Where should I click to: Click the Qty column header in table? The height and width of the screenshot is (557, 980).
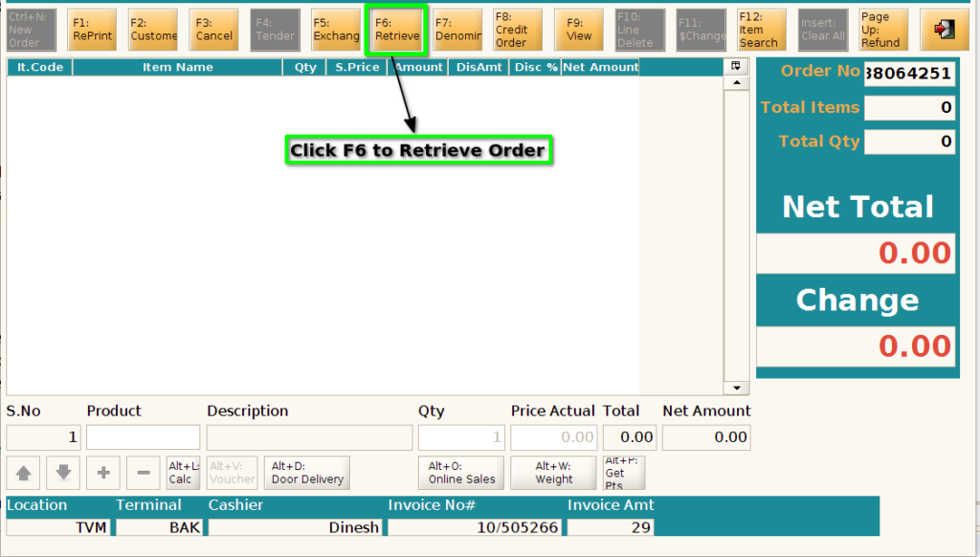pyautogui.click(x=305, y=67)
